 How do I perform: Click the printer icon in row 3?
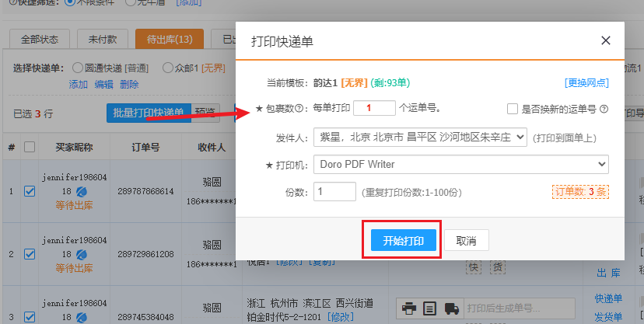click(x=409, y=309)
